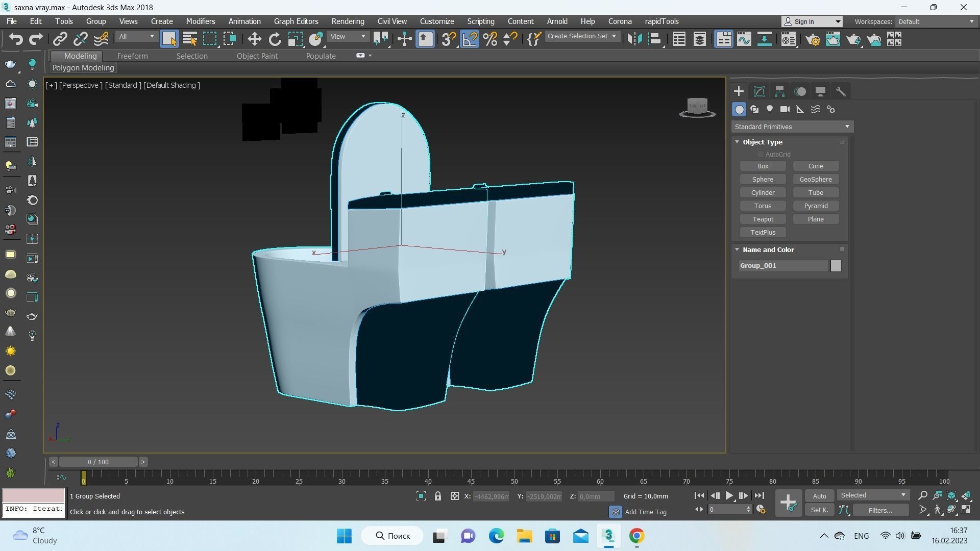Click the object color swatch

point(836,266)
